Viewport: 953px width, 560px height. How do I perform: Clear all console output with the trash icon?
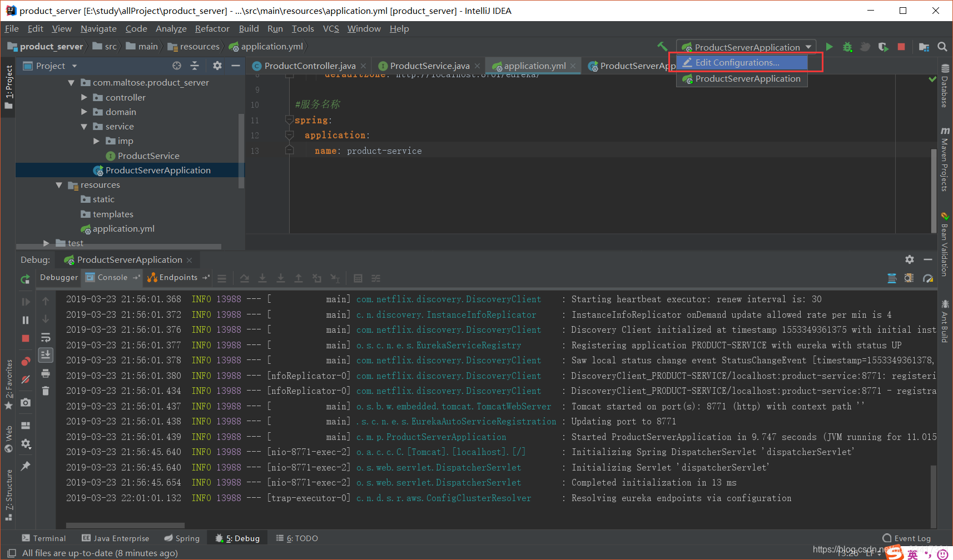[x=46, y=391]
